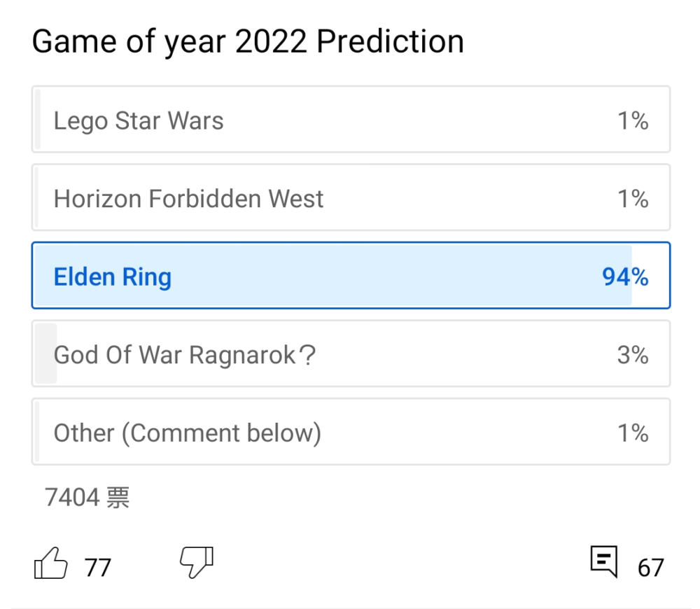700x609 pixels.
Task: Click the 1% beside Horizon Forbidden West
Action: coord(633,199)
